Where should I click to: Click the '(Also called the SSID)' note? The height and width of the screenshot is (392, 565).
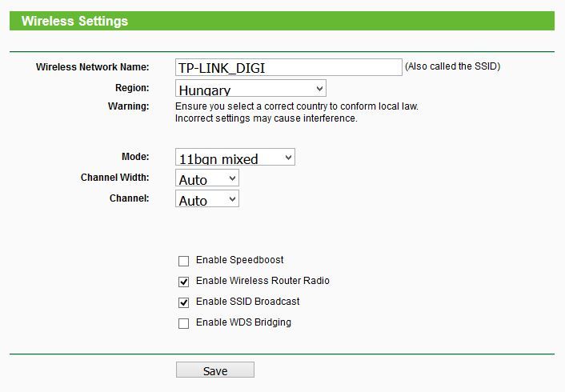[453, 66]
